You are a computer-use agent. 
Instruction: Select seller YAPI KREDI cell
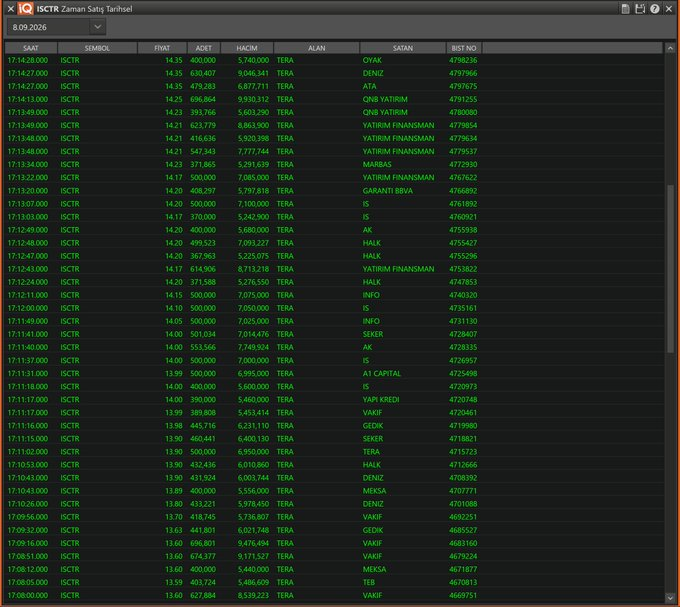[x=381, y=399]
